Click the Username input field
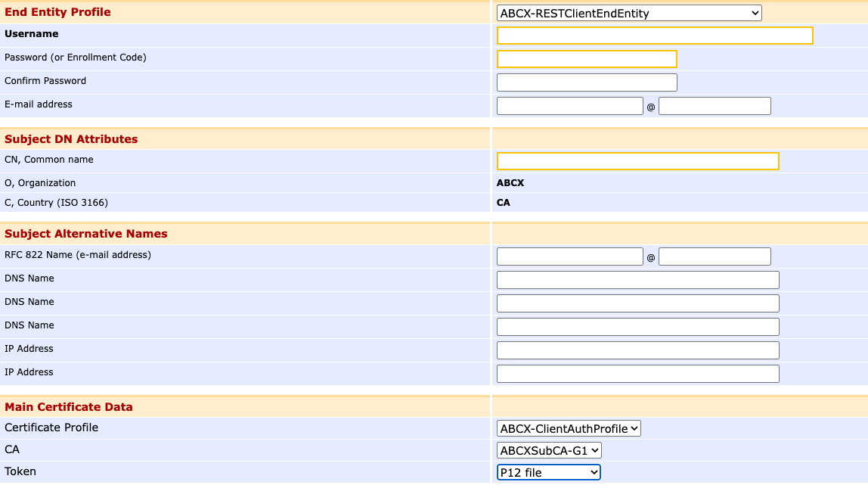Image resolution: width=868 pixels, height=485 pixels. [x=654, y=36]
